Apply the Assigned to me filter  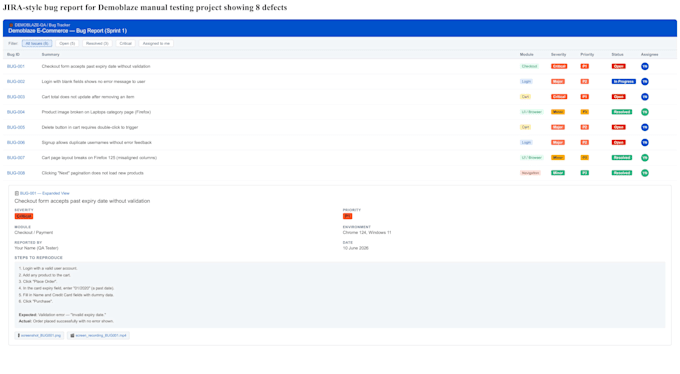coord(156,43)
